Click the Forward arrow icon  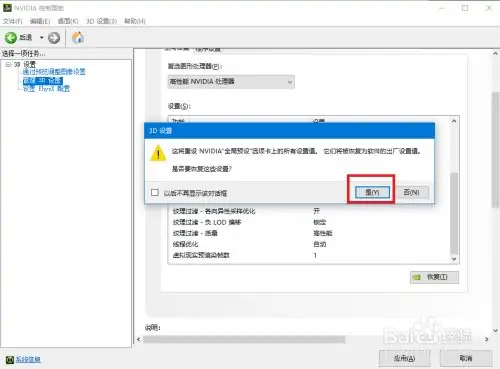coord(54,38)
